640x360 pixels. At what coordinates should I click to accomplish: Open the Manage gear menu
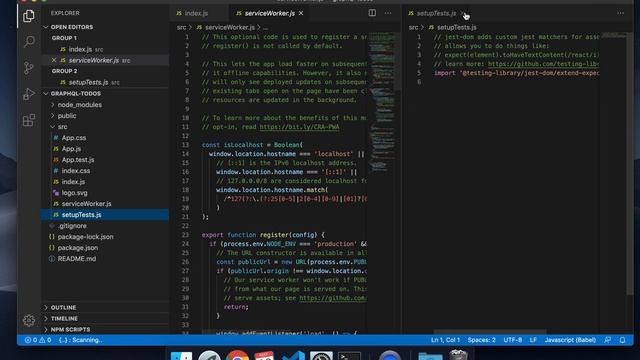(x=29, y=320)
